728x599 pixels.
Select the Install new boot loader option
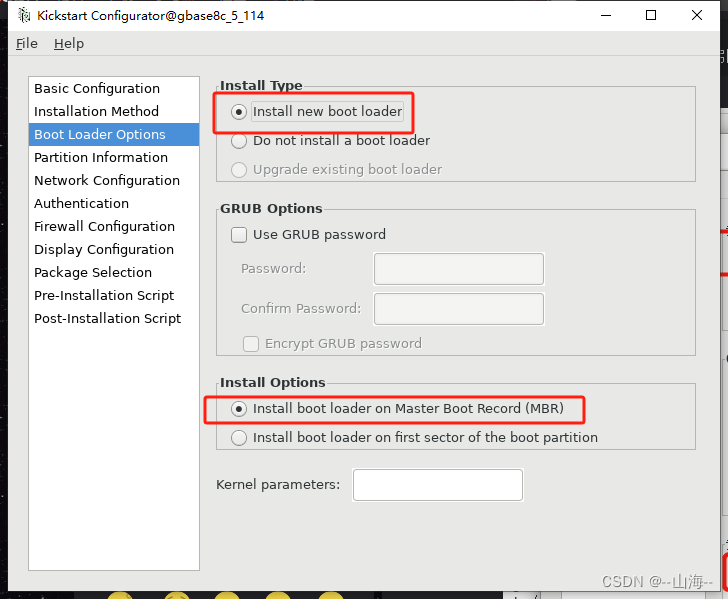(239, 112)
